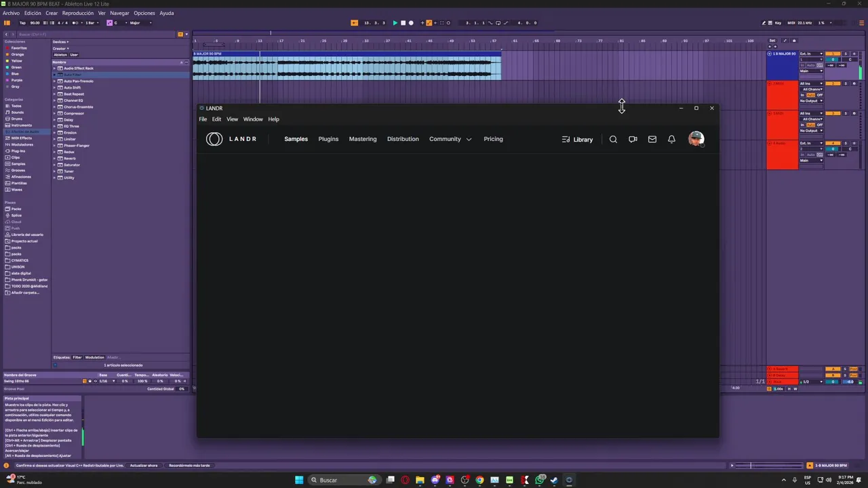Viewport: 868px width, 488px height.
Task: Click Actualizar ahora in status bar
Action: [144, 466]
